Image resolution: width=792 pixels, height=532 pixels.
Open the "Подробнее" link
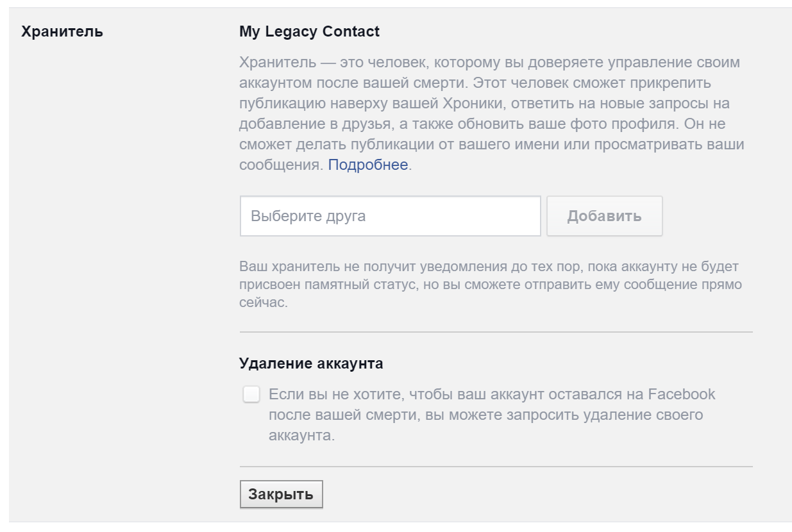[368, 165]
